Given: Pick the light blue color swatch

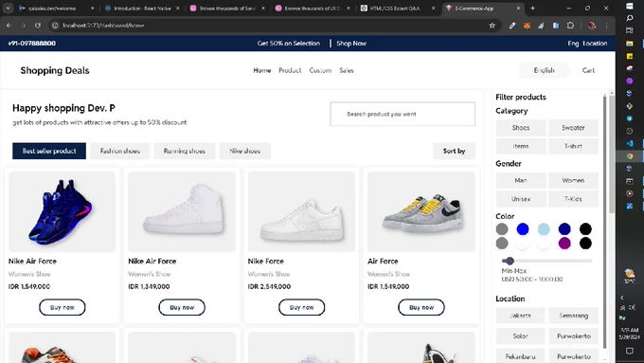Looking at the screenshot, I should (x=544, y=228).
